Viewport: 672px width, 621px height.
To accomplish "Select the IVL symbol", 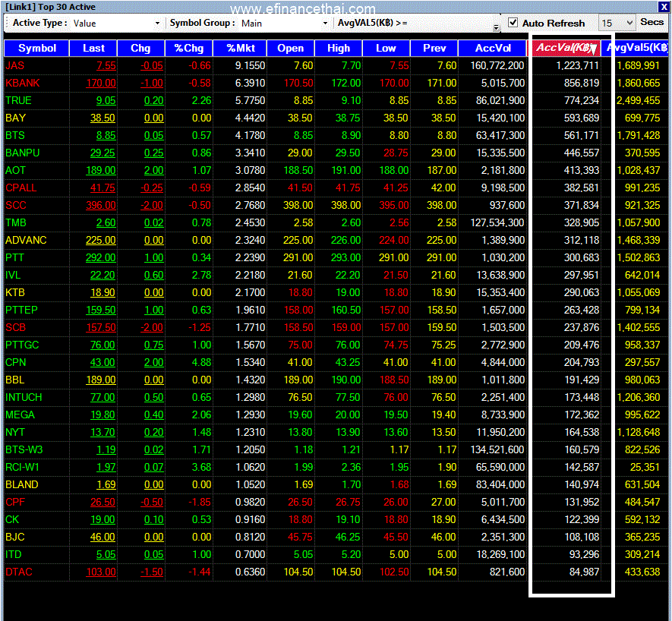I will coord(13,275).
